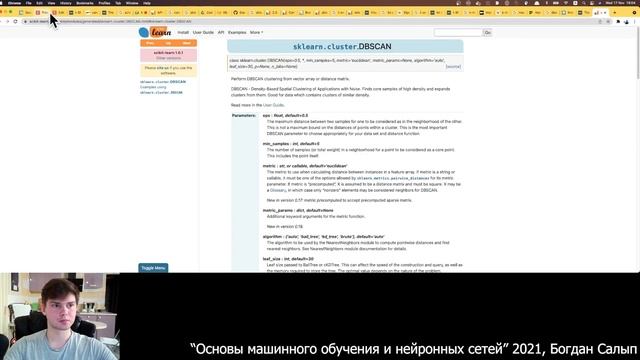Open sklearn.metrics.pairwise_distances link
This screenshot has height=360, width=640.
pyautogui.click(x=393, y=178)
